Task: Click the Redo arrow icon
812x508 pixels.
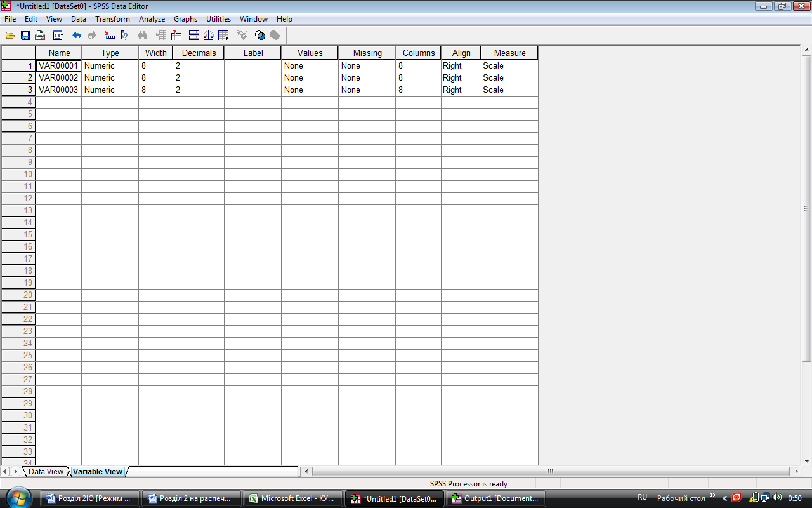Action: point(92,36)
